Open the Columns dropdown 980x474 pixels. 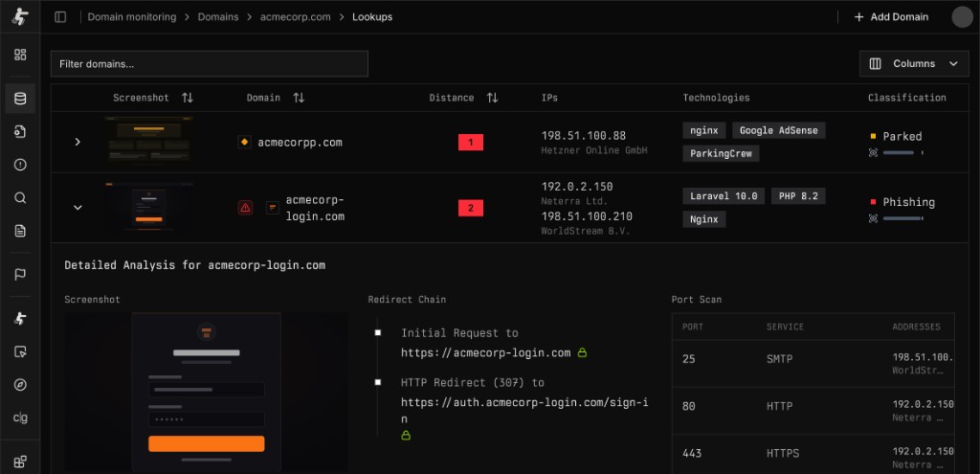point(914,64)
